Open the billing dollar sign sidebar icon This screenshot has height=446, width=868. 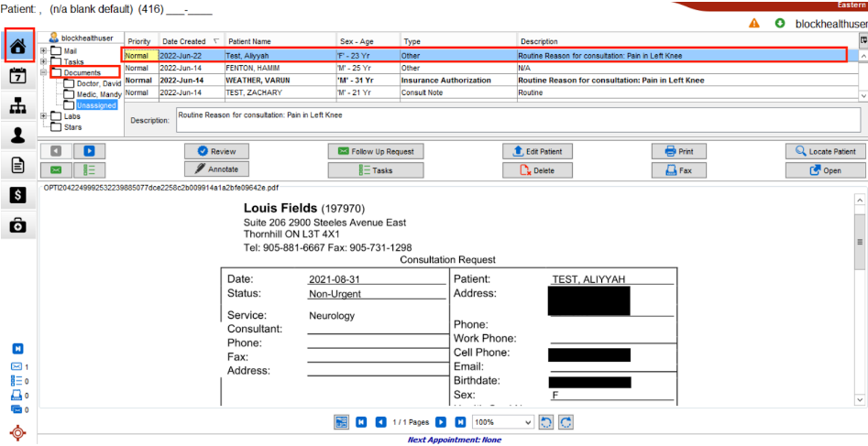coord(18,195)
